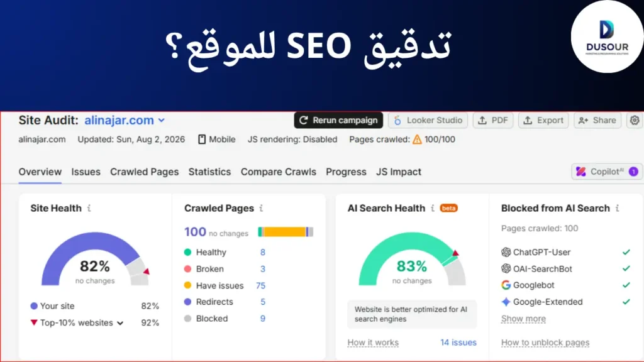This screenshot has width=644, height=362.
Task: Click the crawled pages distribution bar
Action: tap(286, 232)
